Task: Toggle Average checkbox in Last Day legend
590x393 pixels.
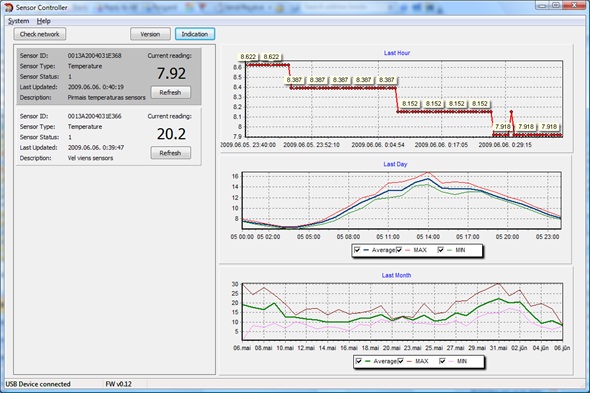Action: [x=357, y=250]
